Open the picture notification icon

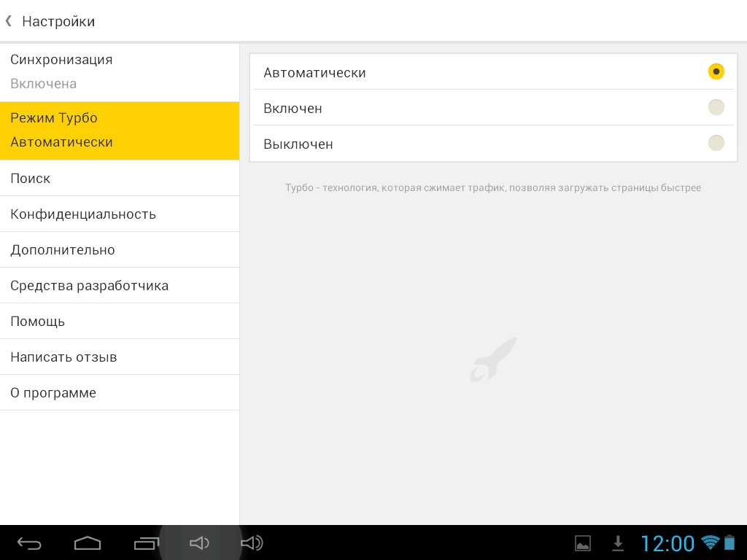(x=583, y=543)
